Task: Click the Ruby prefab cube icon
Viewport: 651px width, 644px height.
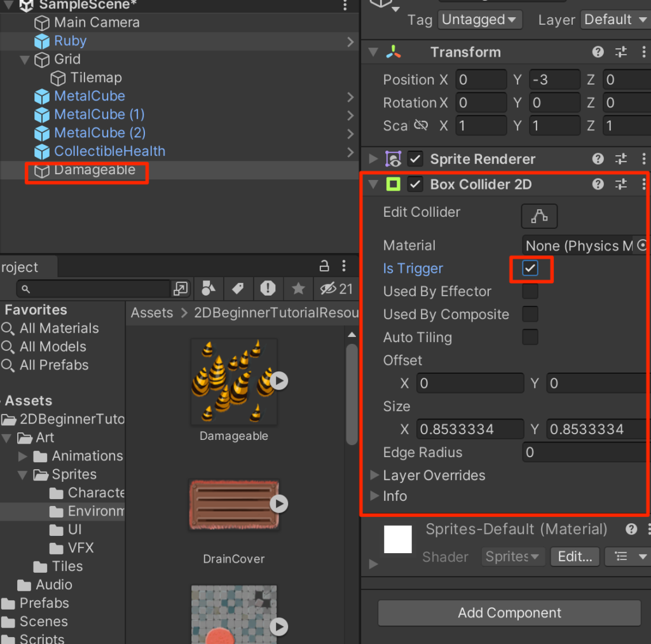Action: [x=41, y=41]
